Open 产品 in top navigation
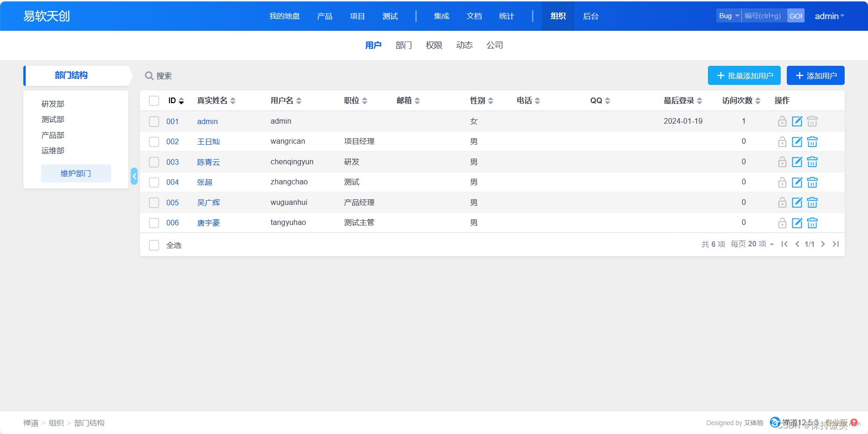Image resolution: width=868 pixels, height=434 pixels. [x=325, y=16]
